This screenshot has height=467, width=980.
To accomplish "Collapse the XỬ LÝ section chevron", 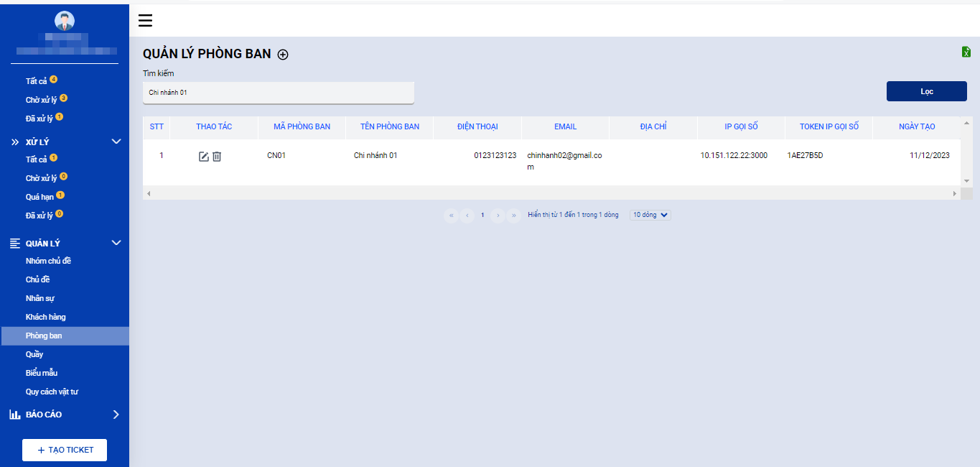I will point(116,142).
